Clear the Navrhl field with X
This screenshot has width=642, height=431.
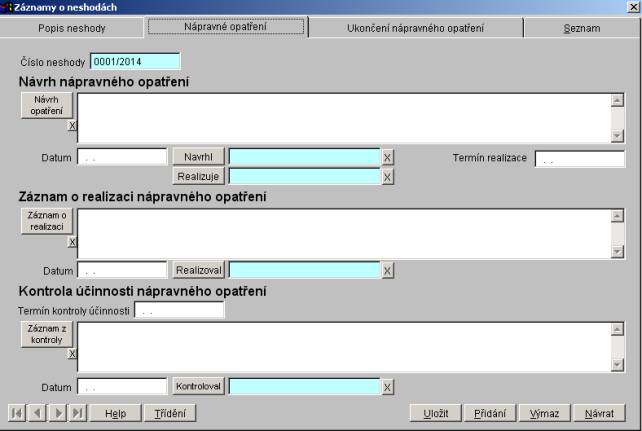[x=388, y=157]
